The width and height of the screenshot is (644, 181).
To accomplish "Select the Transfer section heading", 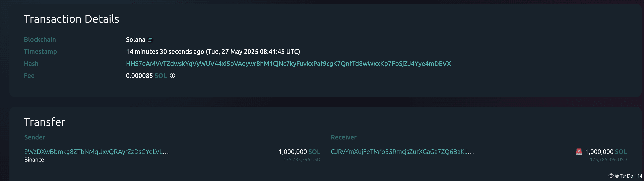I will [45, 122].
